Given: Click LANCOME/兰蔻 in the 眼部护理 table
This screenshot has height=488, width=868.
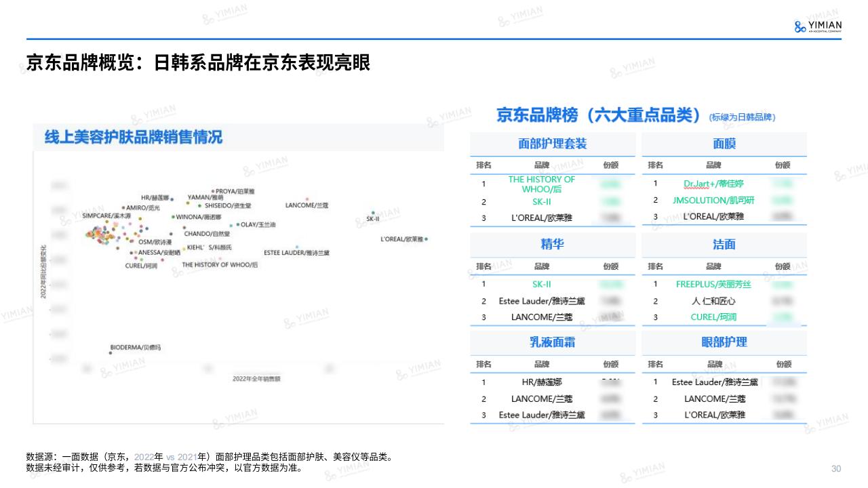Looking at the screenshot, I should tap(715, 399).
